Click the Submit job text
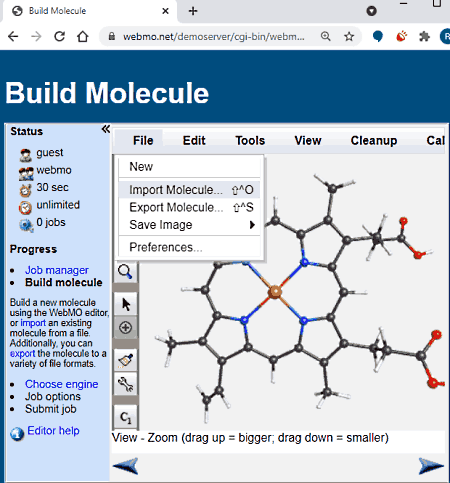Viewport: 450px width, 483px height. point(51,409)
